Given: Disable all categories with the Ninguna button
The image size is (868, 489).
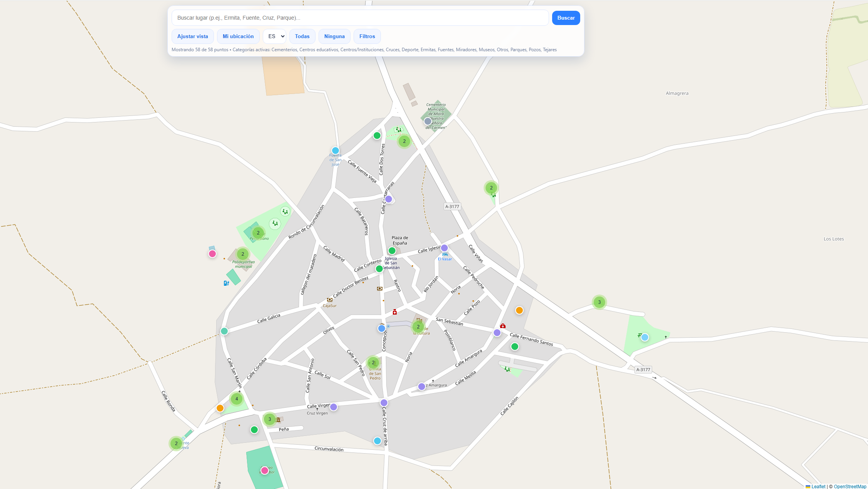Looking at the screenshot, I should point(334,36).
